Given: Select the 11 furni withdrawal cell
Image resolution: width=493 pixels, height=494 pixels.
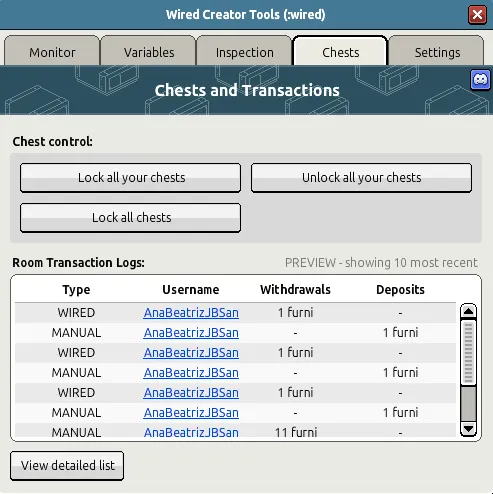Looking at the screenshot, I should tap(296, 432).
